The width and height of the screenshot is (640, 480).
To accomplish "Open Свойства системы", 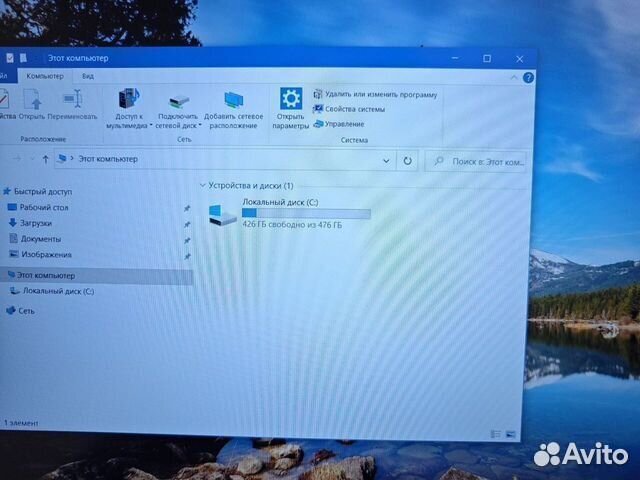I will [x=349, y=109].
